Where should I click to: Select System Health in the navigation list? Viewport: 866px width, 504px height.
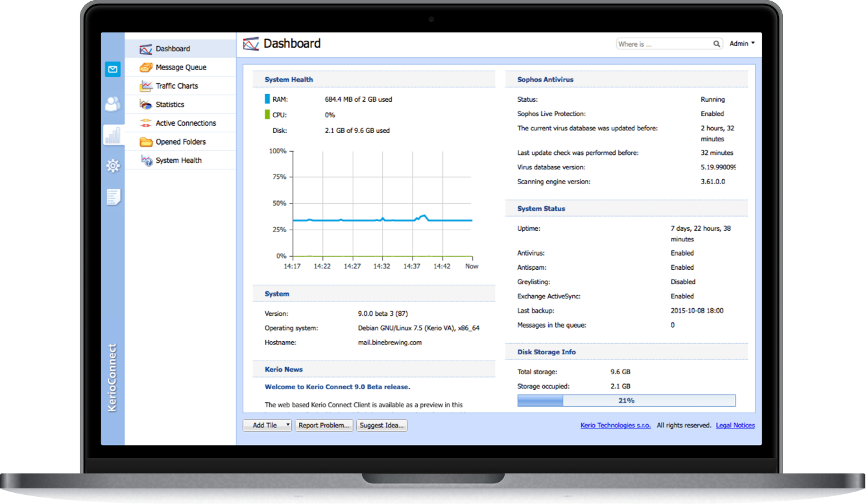click(178, 160)
